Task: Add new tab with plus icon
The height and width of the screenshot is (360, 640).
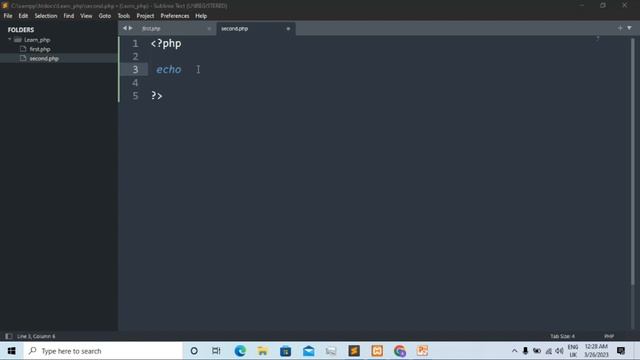Action: tap(620, 28)
